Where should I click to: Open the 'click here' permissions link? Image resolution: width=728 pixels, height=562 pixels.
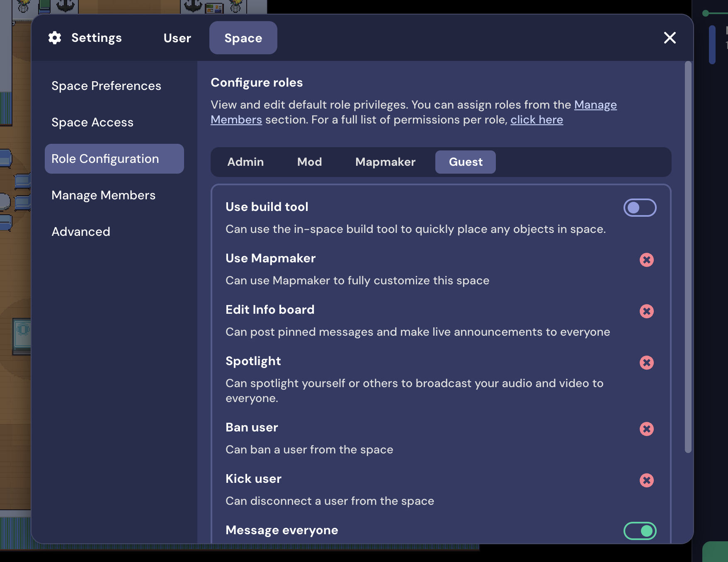pos(536,120)
